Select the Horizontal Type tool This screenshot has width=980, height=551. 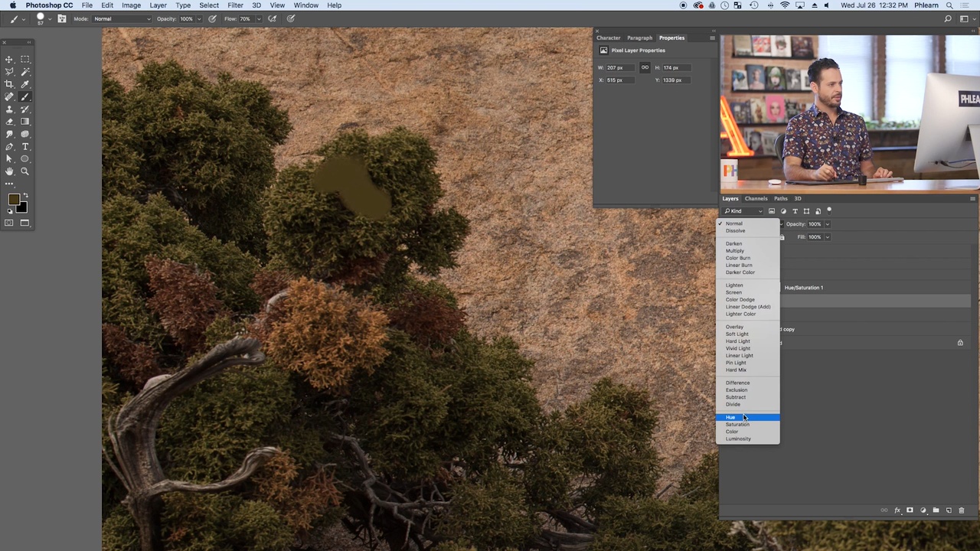[x=25, y=147]
